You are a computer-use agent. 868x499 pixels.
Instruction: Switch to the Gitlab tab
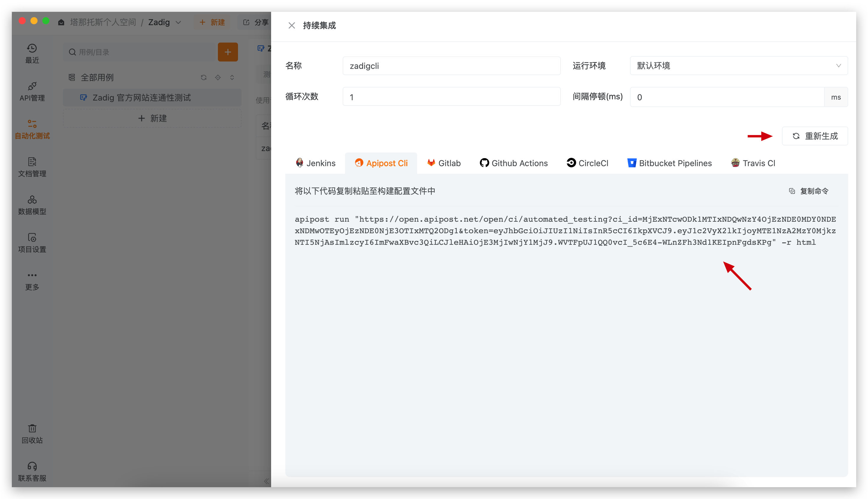pyautogui.click(x=444, y=163)
